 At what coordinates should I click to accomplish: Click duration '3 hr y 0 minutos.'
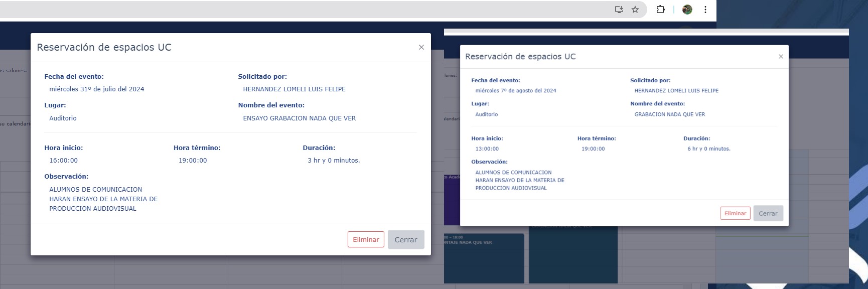(334, 161)
